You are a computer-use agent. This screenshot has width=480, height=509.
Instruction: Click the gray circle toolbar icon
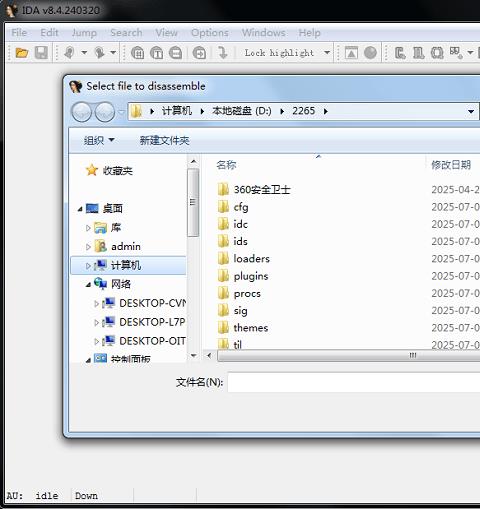pyautogui.click(x=370, y=53)
